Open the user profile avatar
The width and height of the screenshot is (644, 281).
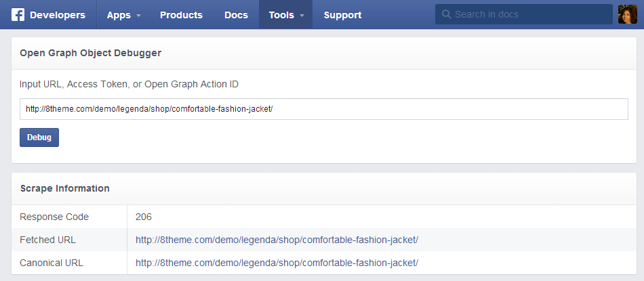coord(628,14)
